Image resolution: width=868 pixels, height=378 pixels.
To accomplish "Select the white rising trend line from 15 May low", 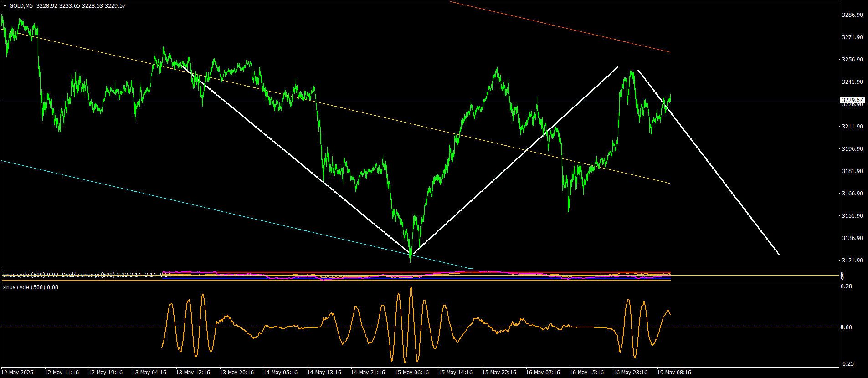I will tap(515, 160).
